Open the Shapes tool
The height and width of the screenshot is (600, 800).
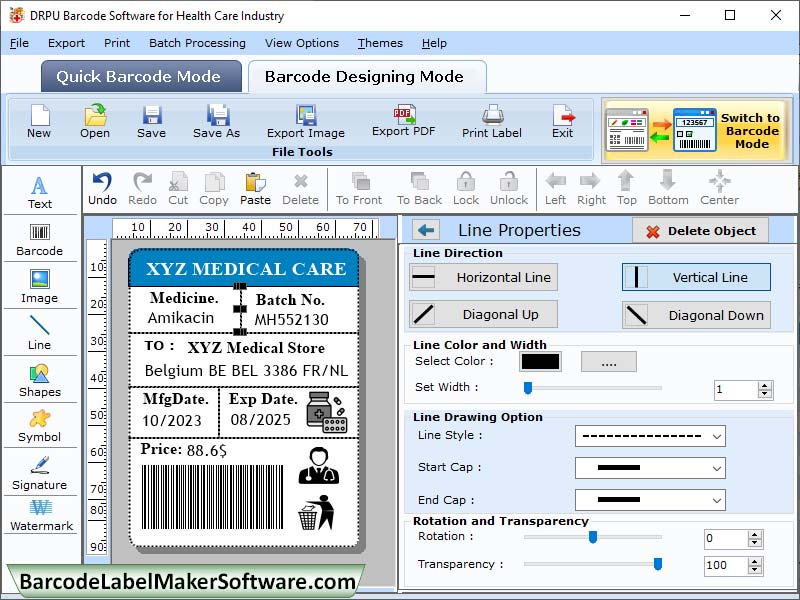click(x=40, y=381)
